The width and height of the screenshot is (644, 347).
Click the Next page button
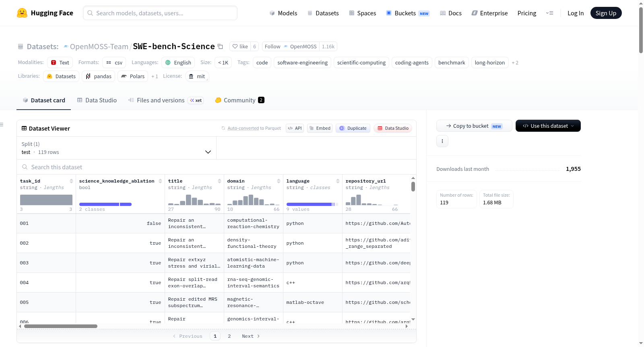(251, 336)
